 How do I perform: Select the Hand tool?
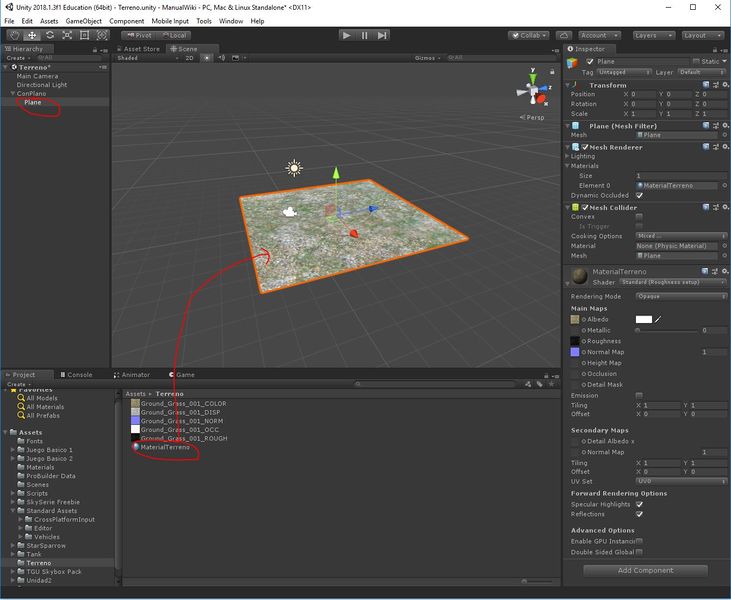coord(15,35)
